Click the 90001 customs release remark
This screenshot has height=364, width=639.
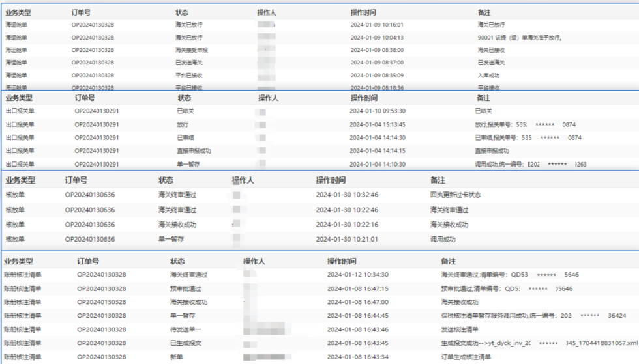519,38
